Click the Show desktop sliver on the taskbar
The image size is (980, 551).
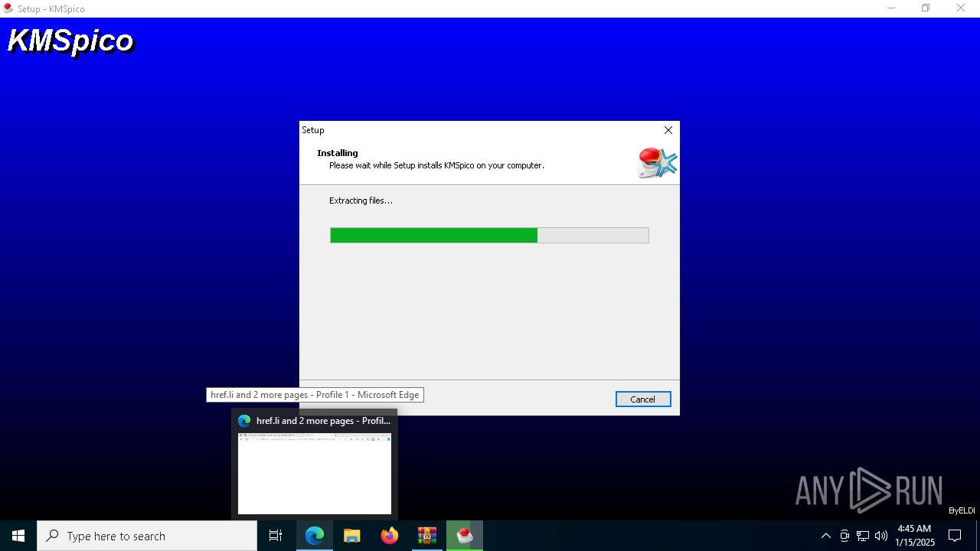(x=978, y=536)
